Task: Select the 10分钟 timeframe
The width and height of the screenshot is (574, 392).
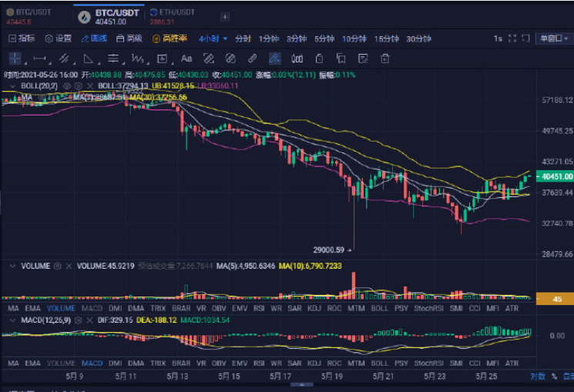Action: pos(354,39)
